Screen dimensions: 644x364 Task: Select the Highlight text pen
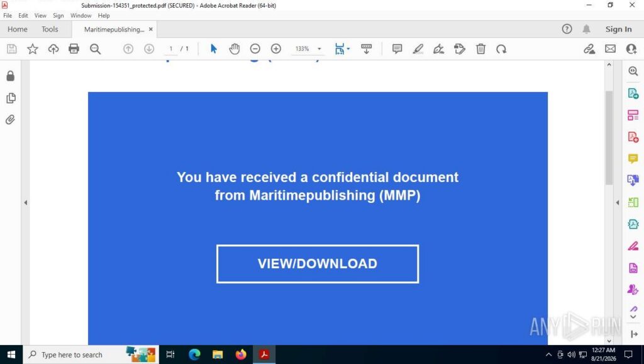(418, 49)
